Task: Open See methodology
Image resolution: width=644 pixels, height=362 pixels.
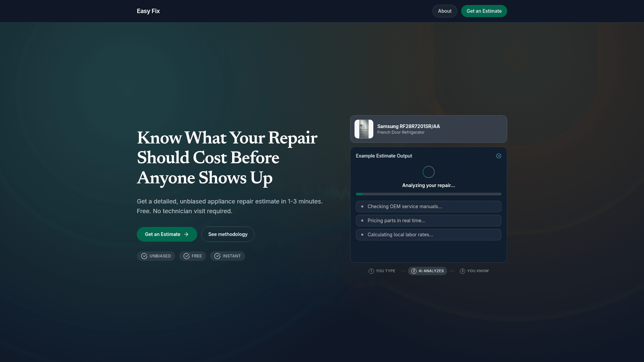Action: coord(228,234)
